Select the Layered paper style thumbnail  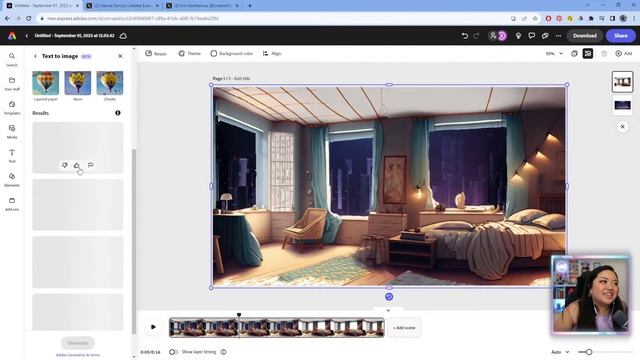click(x=46, y=83)
